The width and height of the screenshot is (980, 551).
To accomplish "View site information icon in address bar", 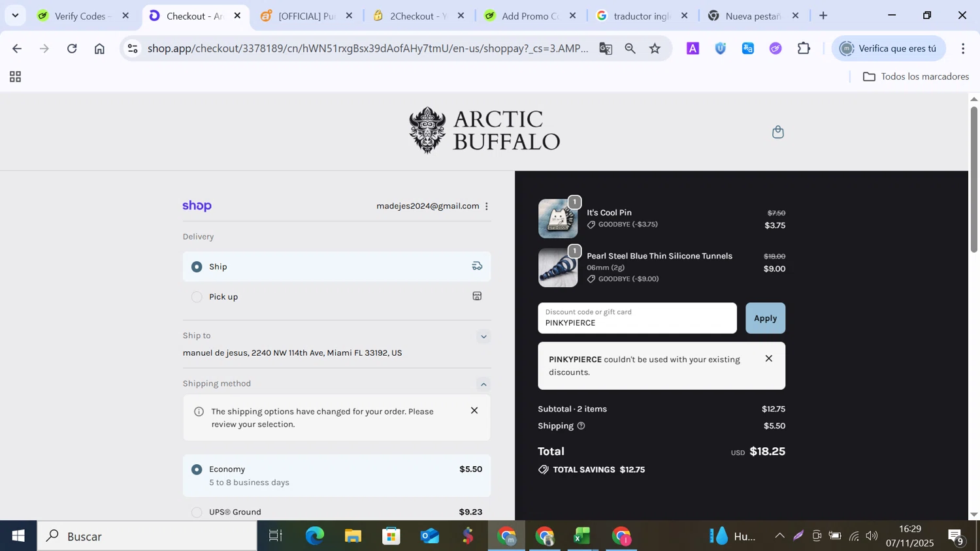I will pyautogui.click(x=133, y=48).
